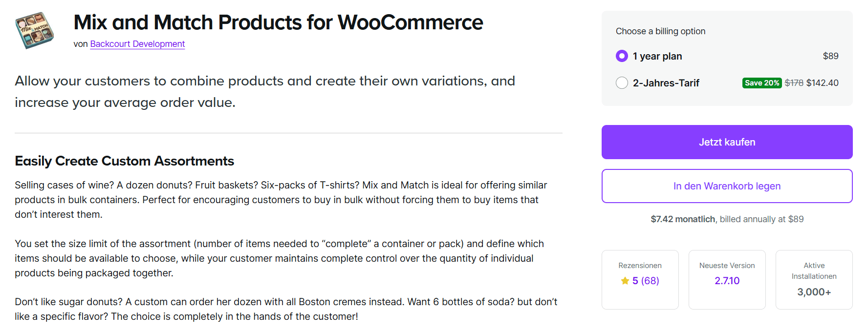Select the 2-Jahres-Tarif billing option
Screen dimensions: 868x332
pyautogui.click(x=622, y=83)
